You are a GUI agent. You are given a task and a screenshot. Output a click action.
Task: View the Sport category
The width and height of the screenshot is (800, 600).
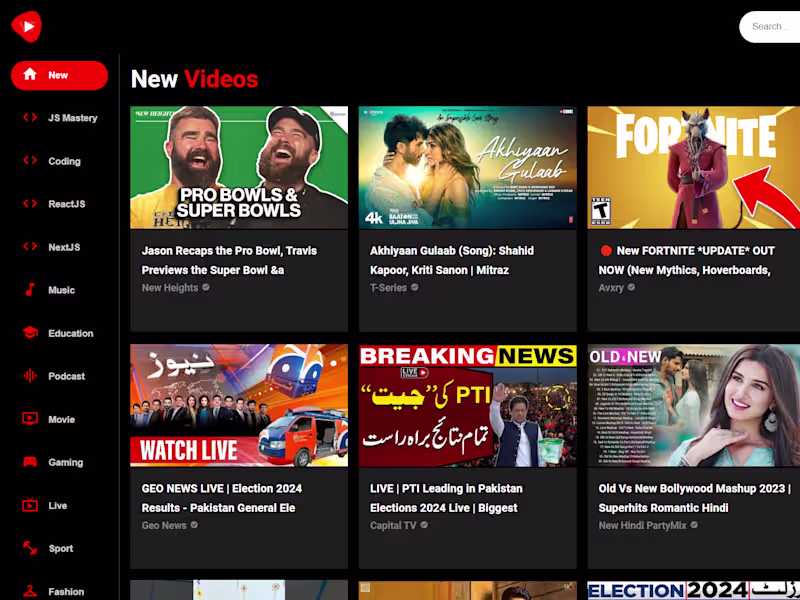click(61, 548)
